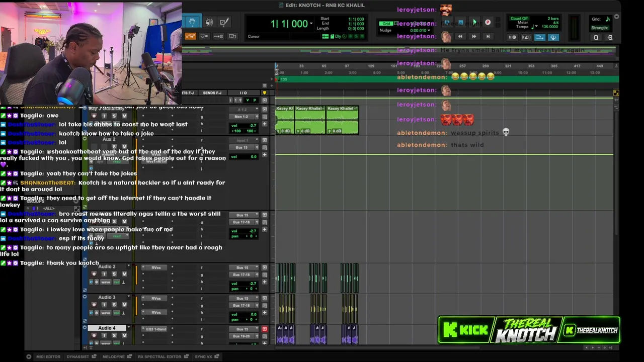Click the Fast Forward transport button

(473, 36)
